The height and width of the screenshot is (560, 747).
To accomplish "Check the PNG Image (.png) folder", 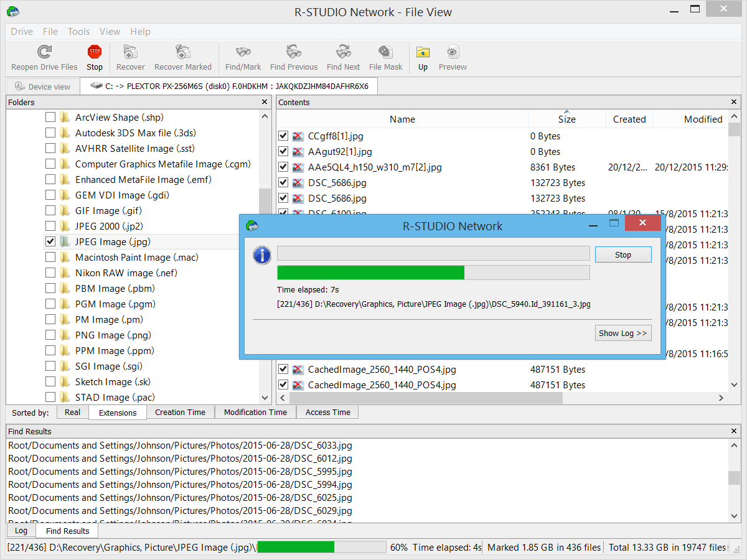I will [50, 335].
